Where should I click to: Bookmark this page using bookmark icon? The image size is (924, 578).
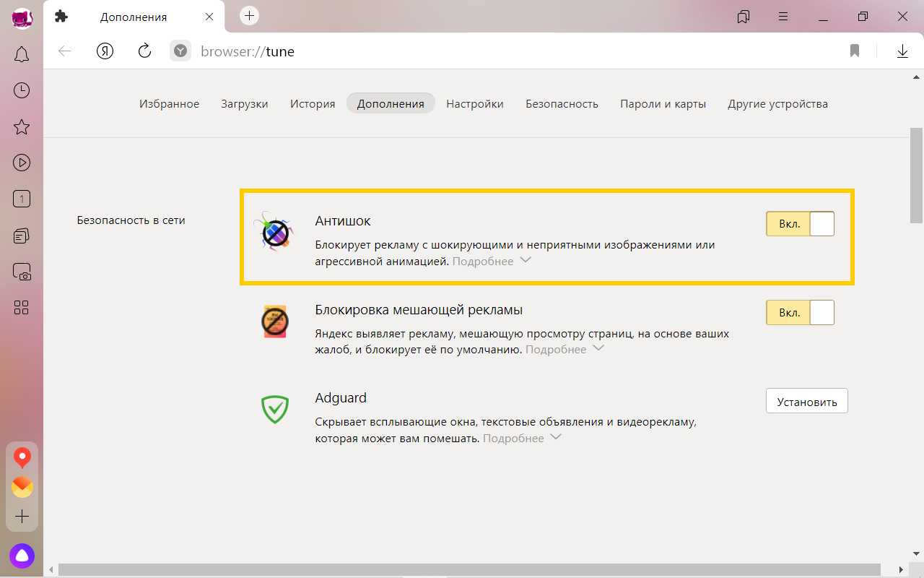click(x=855, y=51)
